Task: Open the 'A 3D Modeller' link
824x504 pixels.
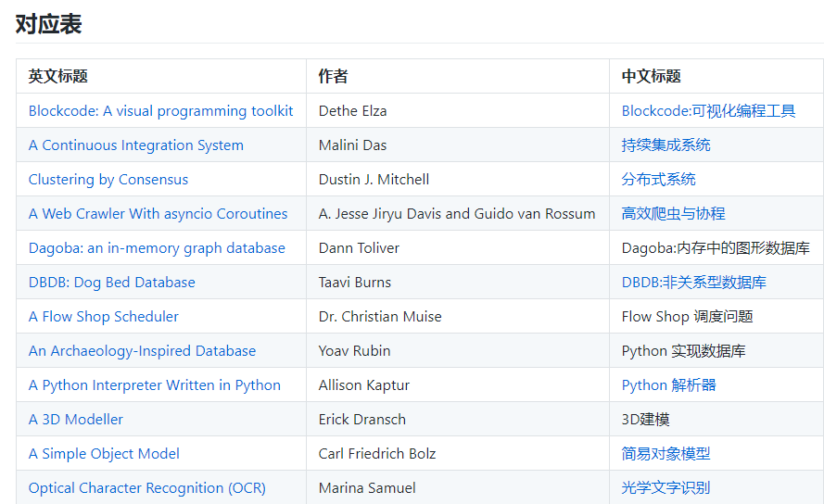Action: [x=76, y=420]
